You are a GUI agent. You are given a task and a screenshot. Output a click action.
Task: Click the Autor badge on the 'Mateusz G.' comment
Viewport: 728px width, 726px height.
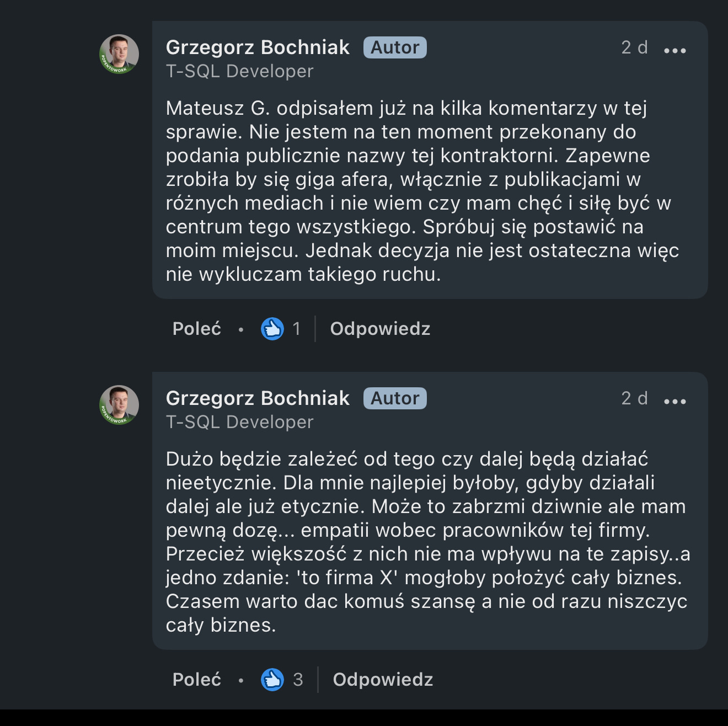pyautogui.click(x=395, y=47)
